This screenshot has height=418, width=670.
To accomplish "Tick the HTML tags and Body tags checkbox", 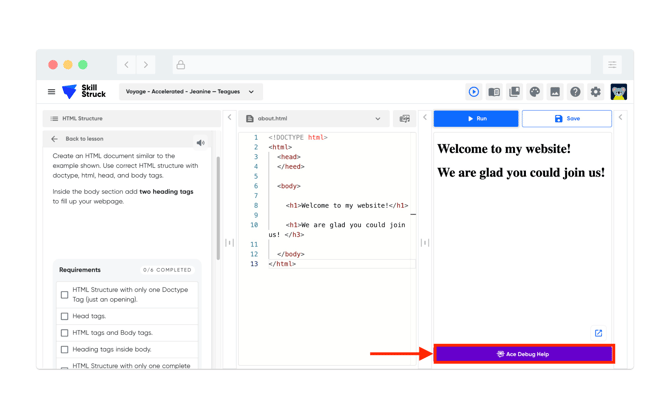I will tap(65, 333).
